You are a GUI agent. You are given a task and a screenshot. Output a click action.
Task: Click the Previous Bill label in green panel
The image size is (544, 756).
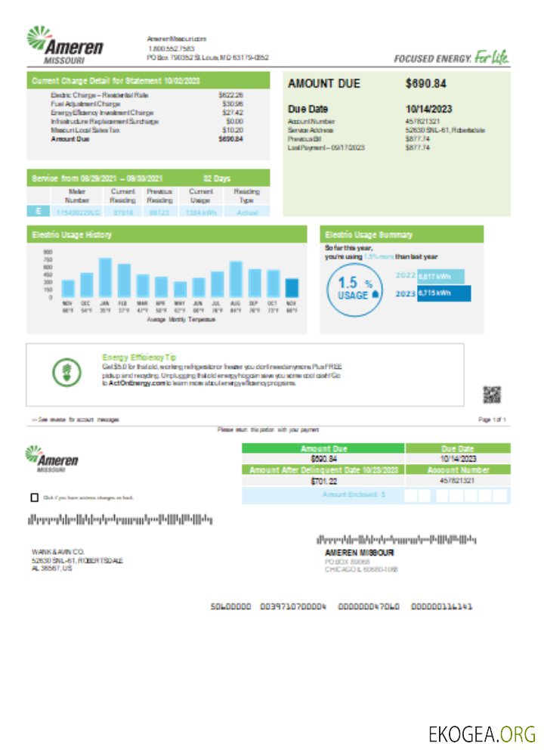(x=304, y=139)
